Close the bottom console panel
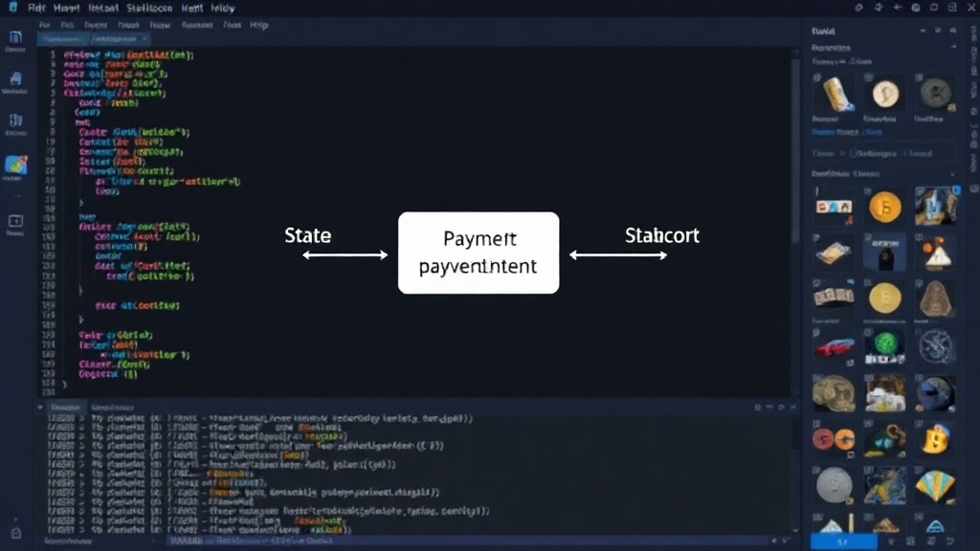 pyautogui.click(x=793, y=408)
